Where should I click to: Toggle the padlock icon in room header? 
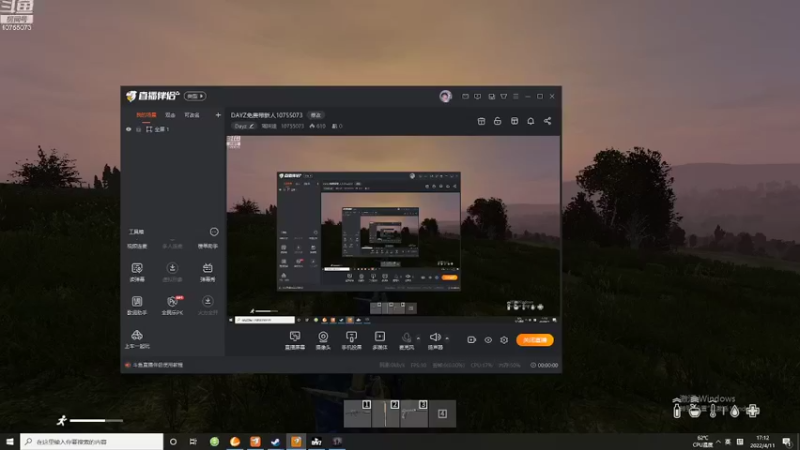tap(497, 121)
